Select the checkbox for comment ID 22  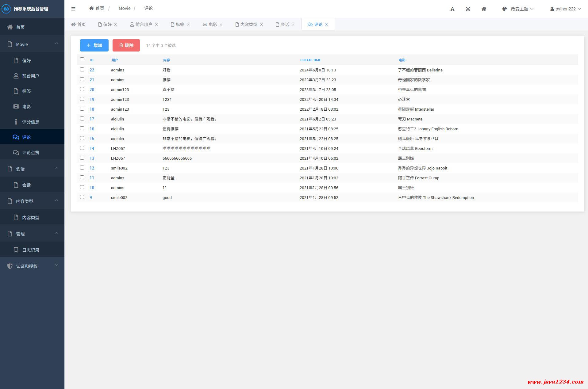(x=82, y=70)
